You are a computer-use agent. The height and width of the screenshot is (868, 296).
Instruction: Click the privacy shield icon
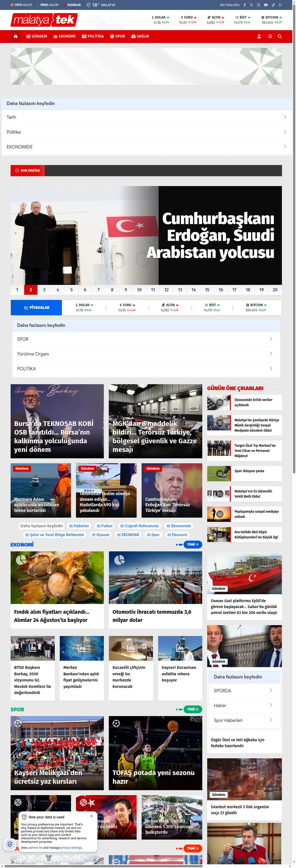tap(10, 844)
